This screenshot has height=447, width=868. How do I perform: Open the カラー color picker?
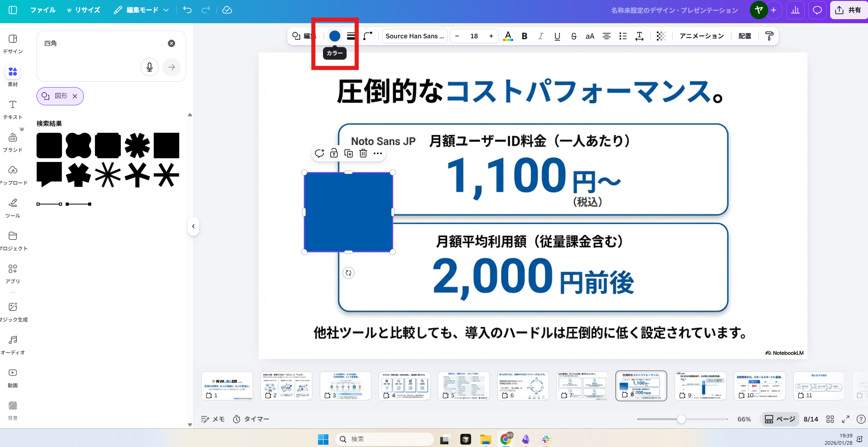click(334, 36)
